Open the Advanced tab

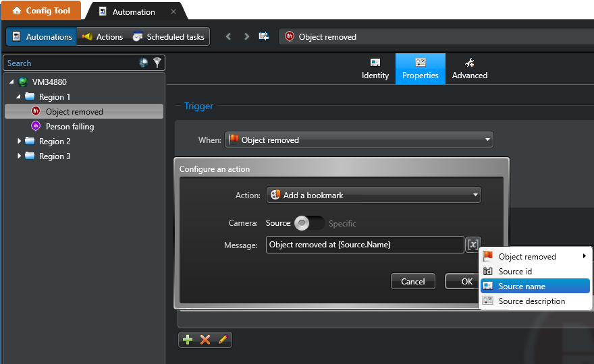coord(469,69)
